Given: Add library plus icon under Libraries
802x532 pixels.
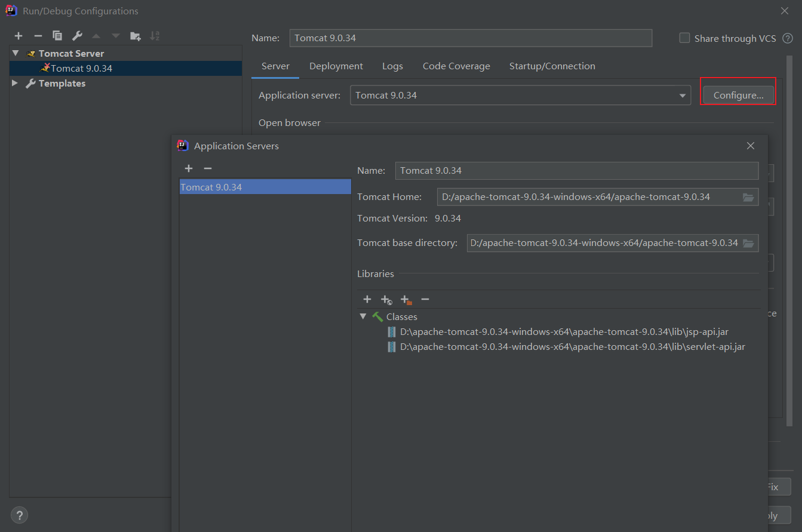Looking at the screenshot, I should 367,299.
